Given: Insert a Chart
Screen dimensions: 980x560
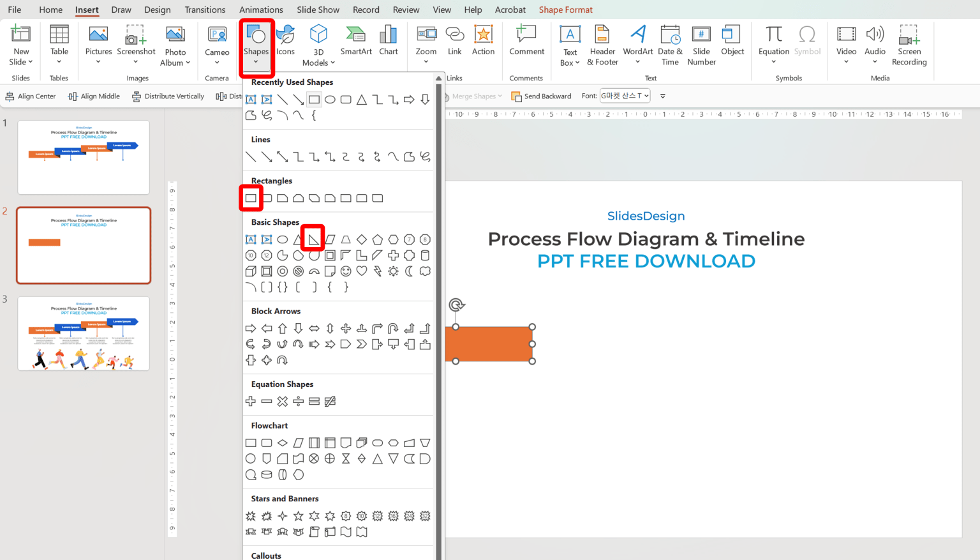Looking at the screenshot, I should (389, 45).
